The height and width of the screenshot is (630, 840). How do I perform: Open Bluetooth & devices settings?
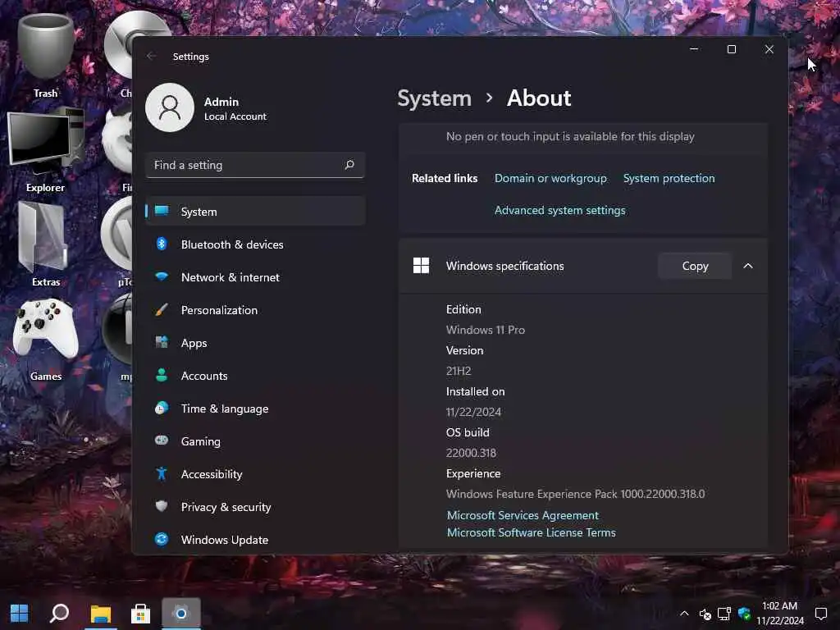(x=256, y=244)
